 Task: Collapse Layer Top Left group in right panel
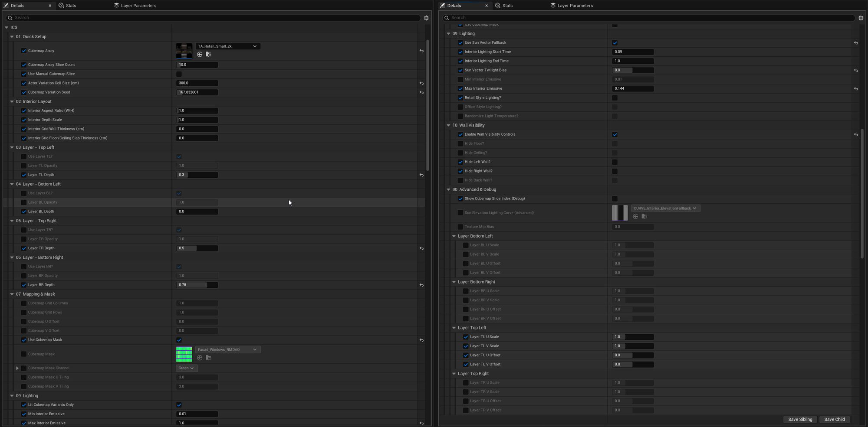point(454,328)
